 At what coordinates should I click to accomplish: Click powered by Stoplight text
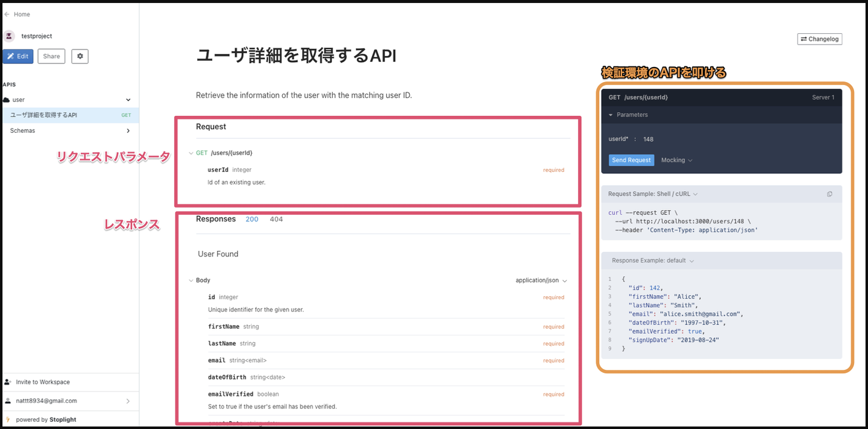[46, 419]
